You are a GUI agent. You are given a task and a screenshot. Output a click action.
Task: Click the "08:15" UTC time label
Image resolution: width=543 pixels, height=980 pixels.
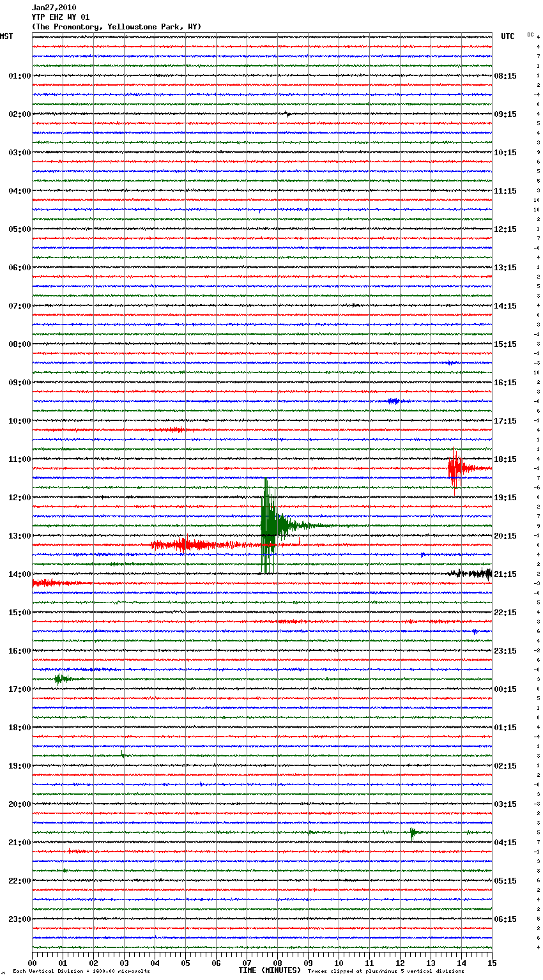[x=505, y=76]
